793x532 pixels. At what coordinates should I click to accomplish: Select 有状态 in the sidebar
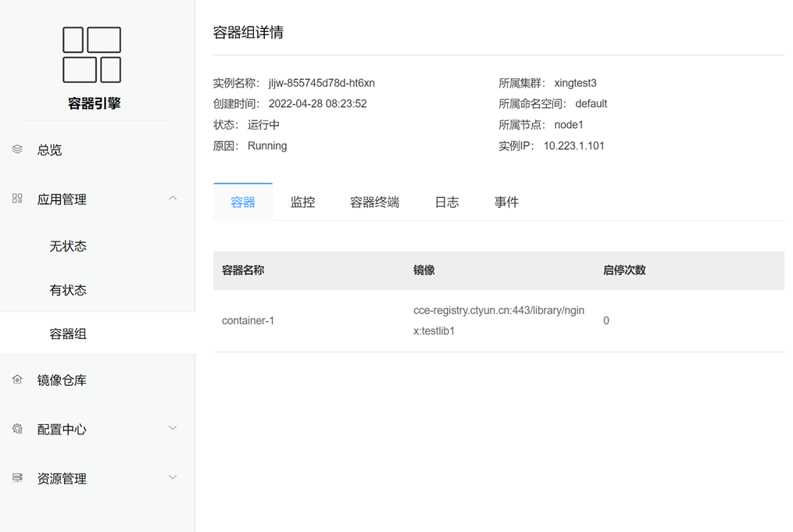coord(68,290)
